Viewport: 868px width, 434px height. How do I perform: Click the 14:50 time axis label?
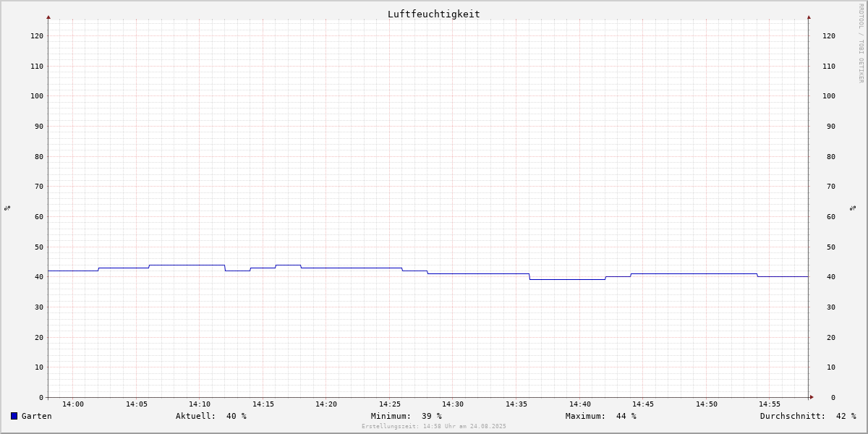[707, 404]
